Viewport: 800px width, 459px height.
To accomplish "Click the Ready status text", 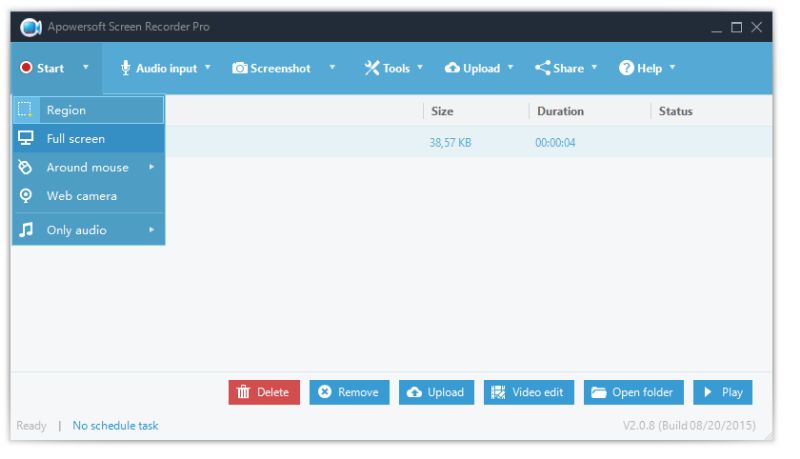I will tap(31, 425).
